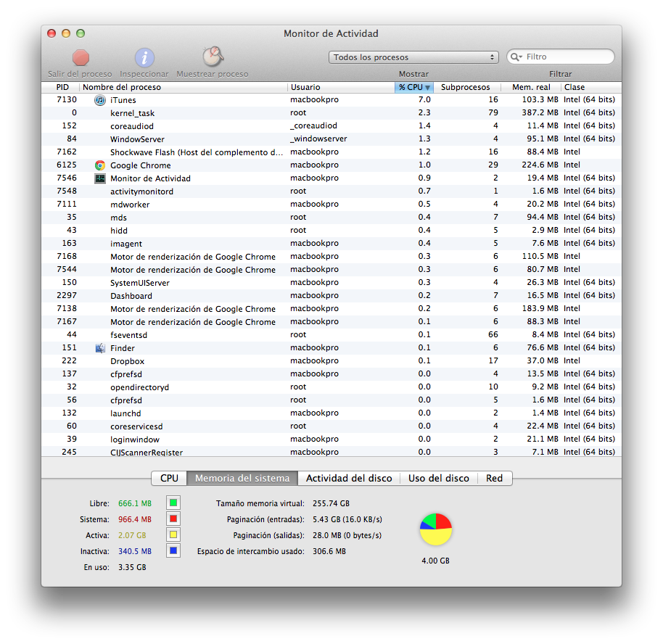Select Chrome renderer process with PID 7544
The image size is (663, 644).
331,269
